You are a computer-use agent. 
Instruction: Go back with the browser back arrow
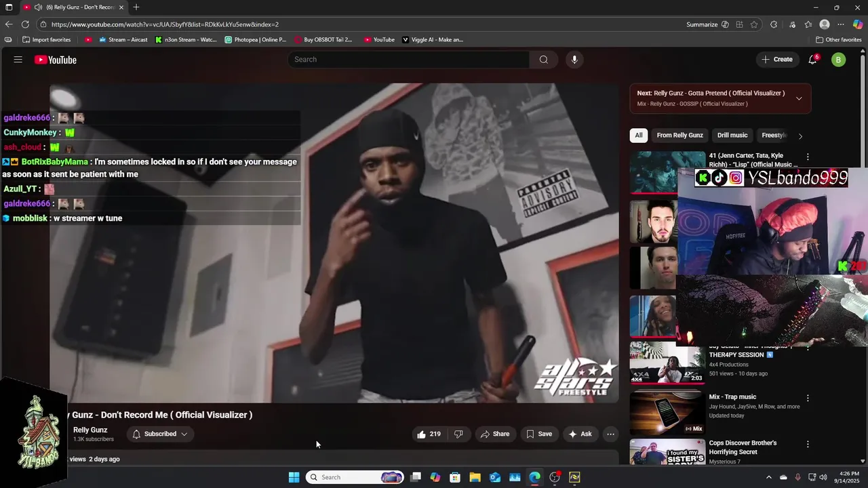(x=9, y=24)
